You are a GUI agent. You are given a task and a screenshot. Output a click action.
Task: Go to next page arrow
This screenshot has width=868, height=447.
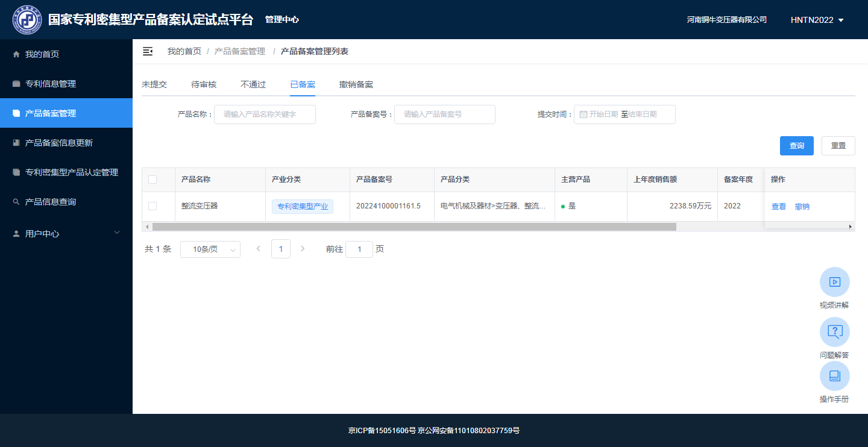303,249
